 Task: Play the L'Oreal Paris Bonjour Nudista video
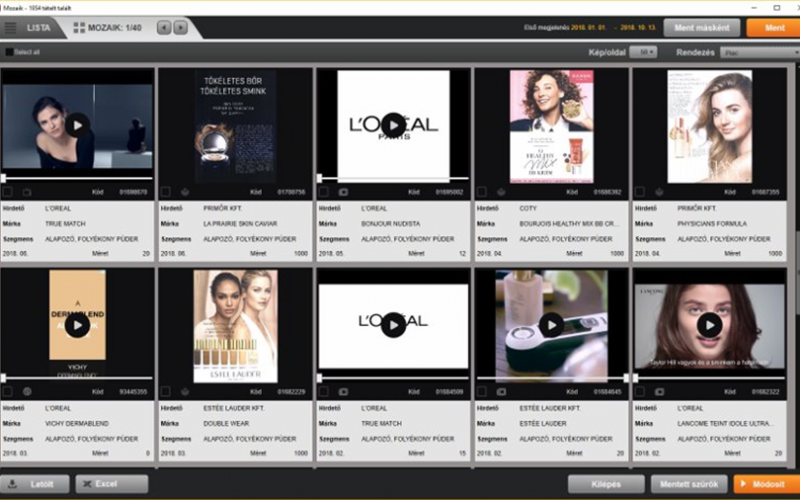393,124
